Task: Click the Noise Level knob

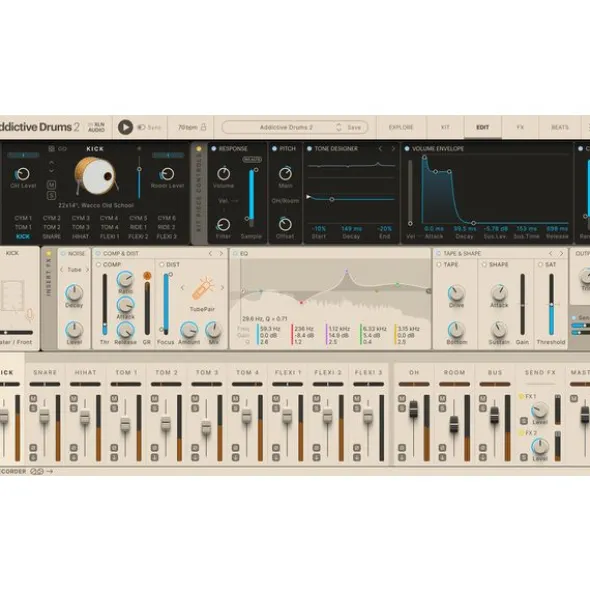Action: pos(74,330)
